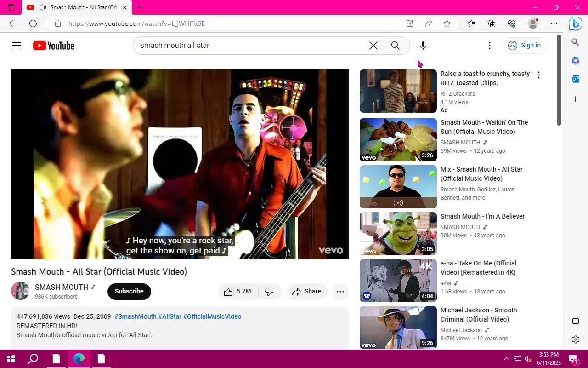Dislike the video with the thumbs down

tap(270, 292)
